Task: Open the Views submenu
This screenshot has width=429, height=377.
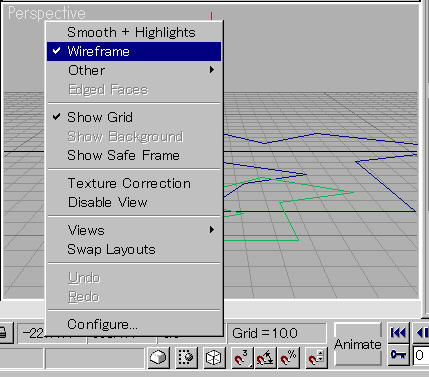Action: click(134, 230)
